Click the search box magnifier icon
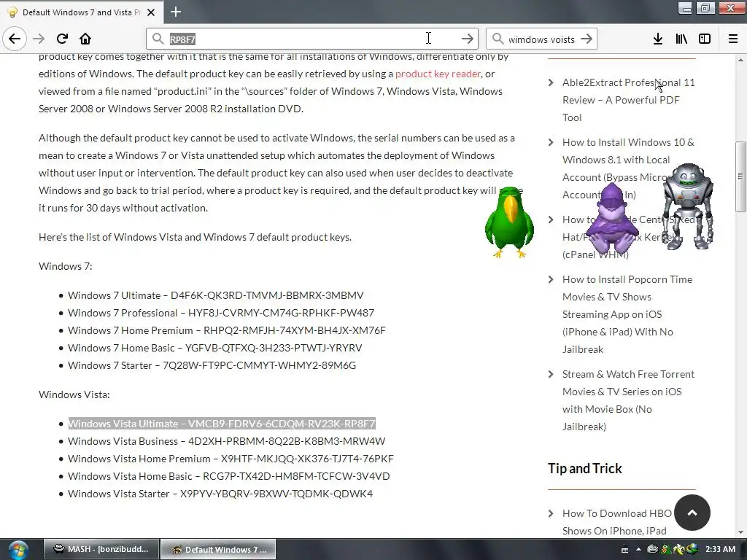Image resolution: width=747 pixels, height=560 pixels. [498, 39]
